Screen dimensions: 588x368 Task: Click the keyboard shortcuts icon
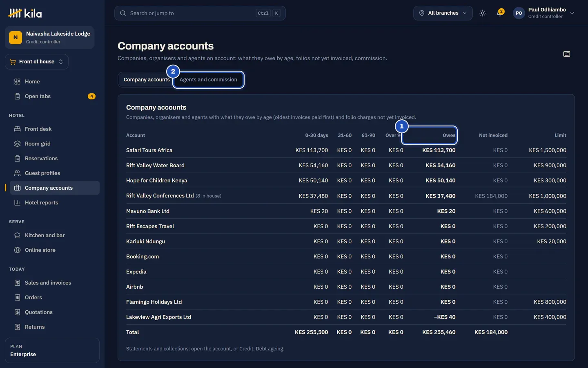click(567, 54)
